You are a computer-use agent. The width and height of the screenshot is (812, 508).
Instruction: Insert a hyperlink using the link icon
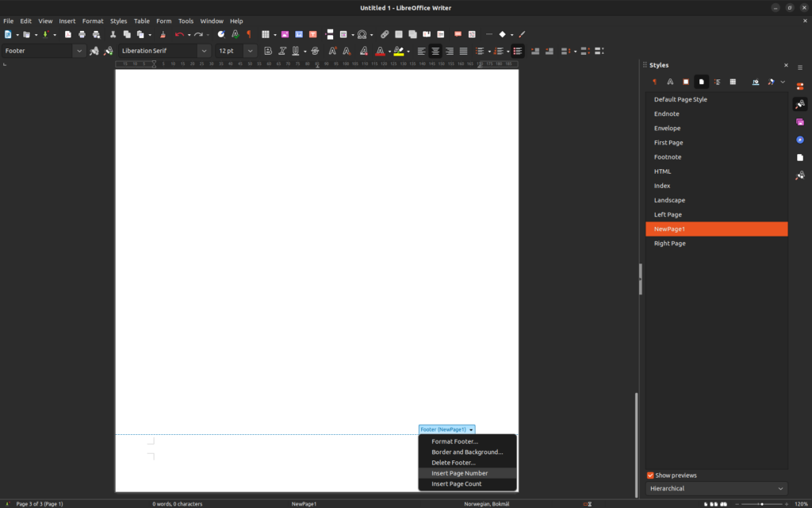[385, 34]
